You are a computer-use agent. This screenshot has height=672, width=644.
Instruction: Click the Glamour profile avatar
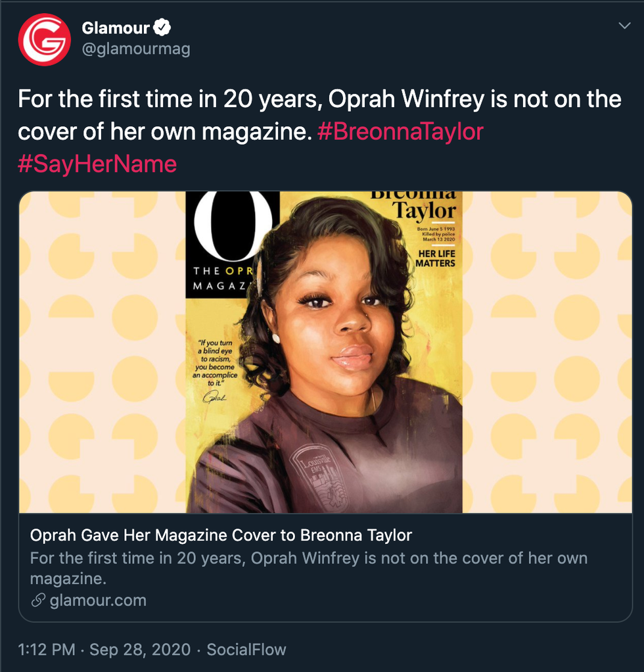click(44, 39)
